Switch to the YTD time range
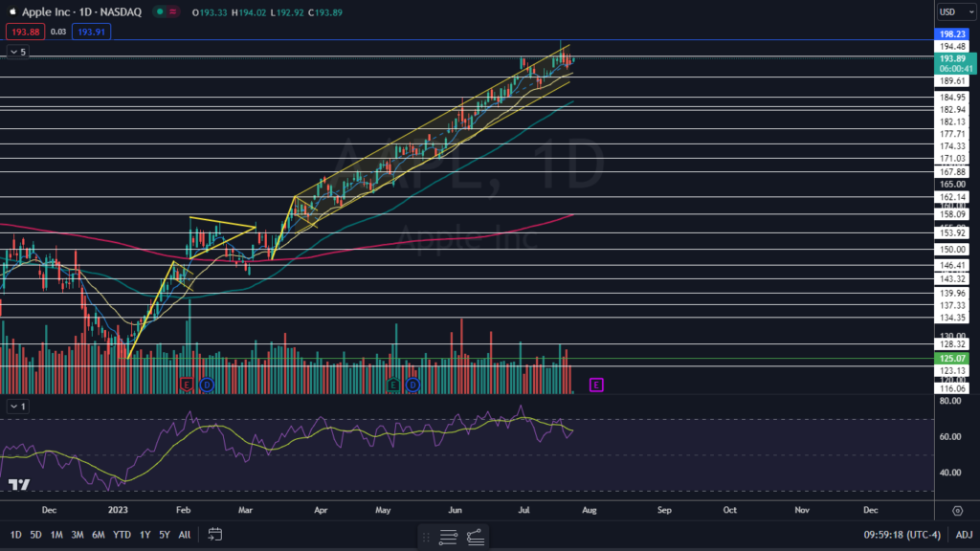 (122, 534)
